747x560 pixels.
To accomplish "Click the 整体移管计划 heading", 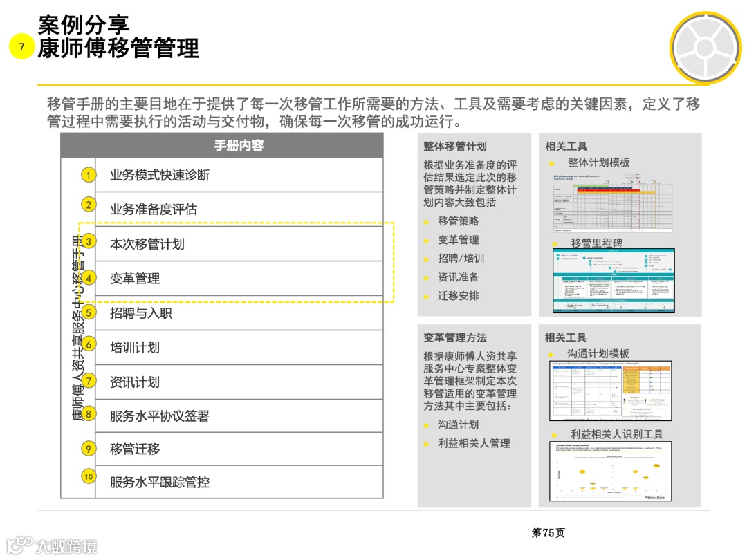I will tap(455, 146).
